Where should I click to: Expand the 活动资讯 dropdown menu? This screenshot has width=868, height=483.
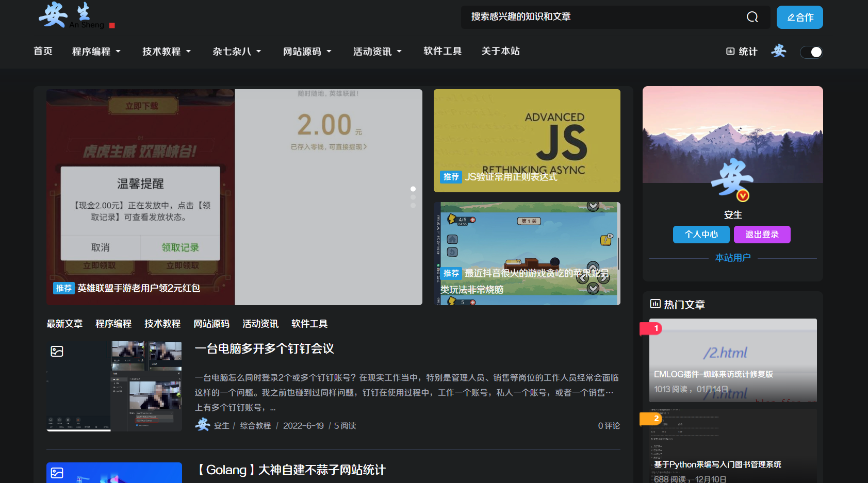(x=377, y=52)
